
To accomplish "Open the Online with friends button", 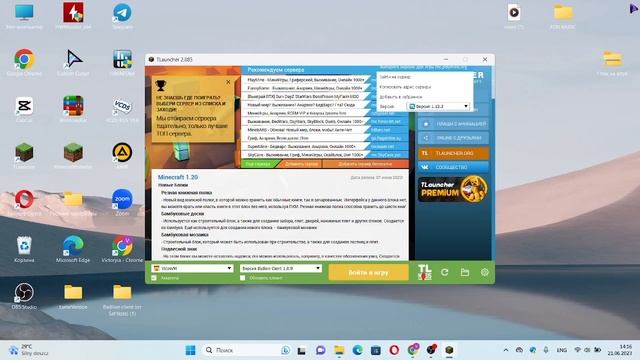I will click(453, 138).
